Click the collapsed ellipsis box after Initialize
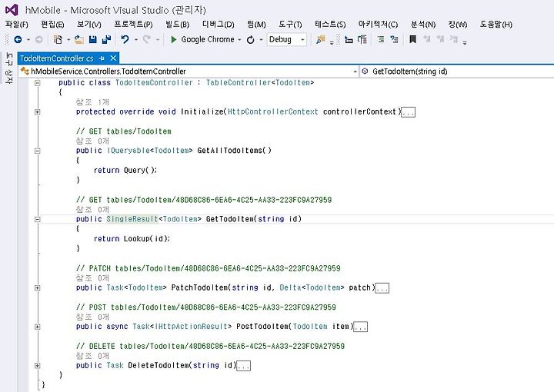Image resolution: width=554 pixels, height=392 pixels. (x=408, y=112)
